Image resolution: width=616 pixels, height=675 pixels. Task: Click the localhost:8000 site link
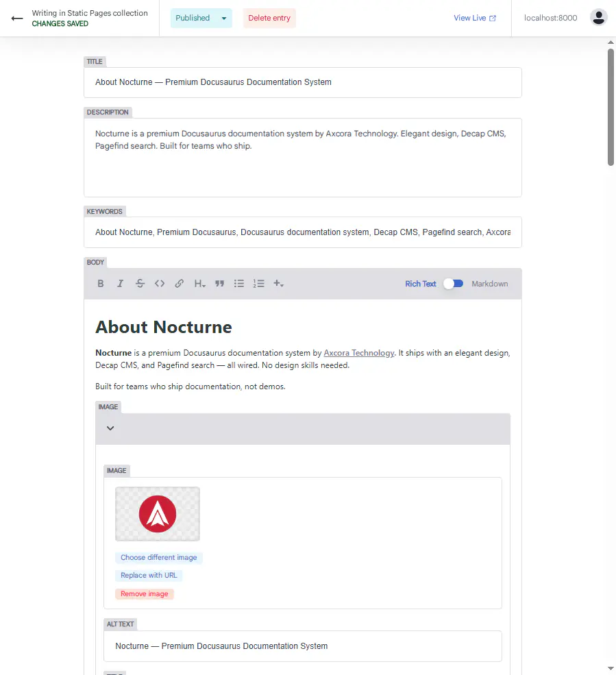tap(551, 18)
